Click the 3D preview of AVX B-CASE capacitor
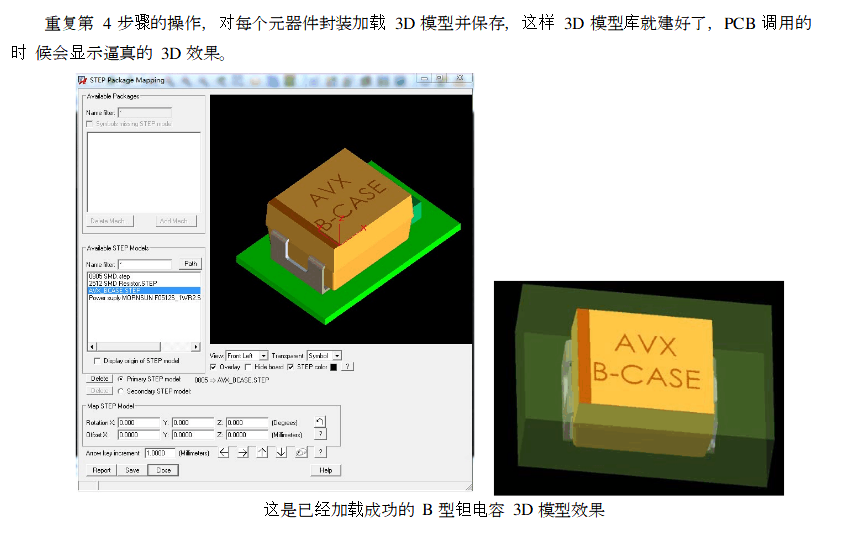 click(x=341, y=219)
